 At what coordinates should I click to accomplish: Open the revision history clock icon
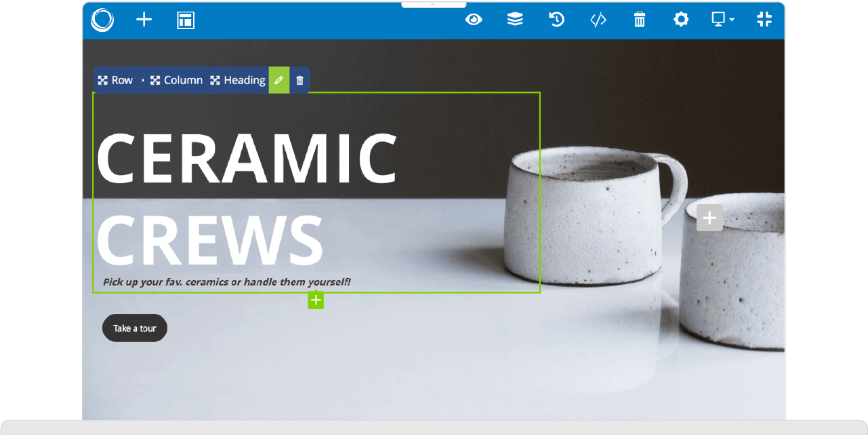(x=556, y=20)
